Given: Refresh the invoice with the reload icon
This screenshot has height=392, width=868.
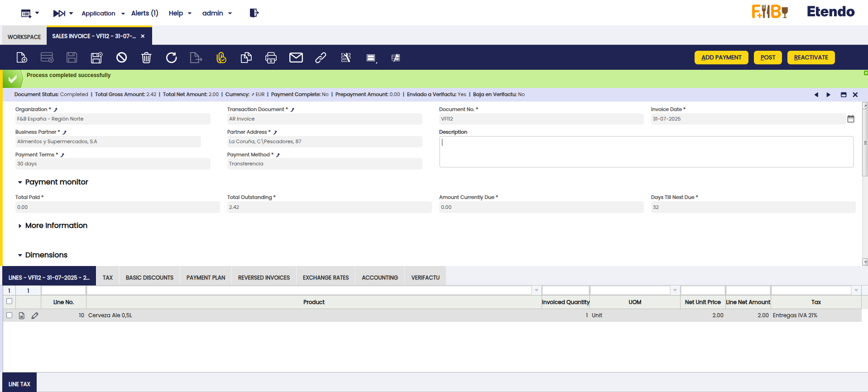Looking at the screenshot, I should click(x=171, y=58).
